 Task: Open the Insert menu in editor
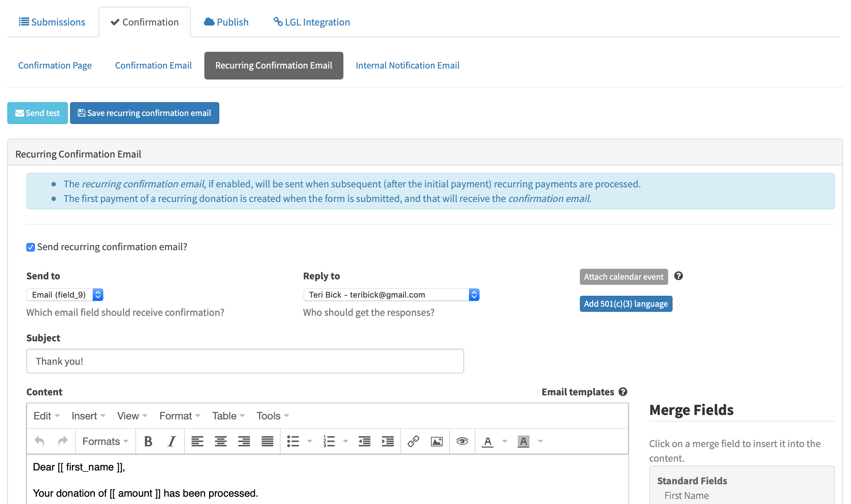pyautogui.click(x=88, y=416)
